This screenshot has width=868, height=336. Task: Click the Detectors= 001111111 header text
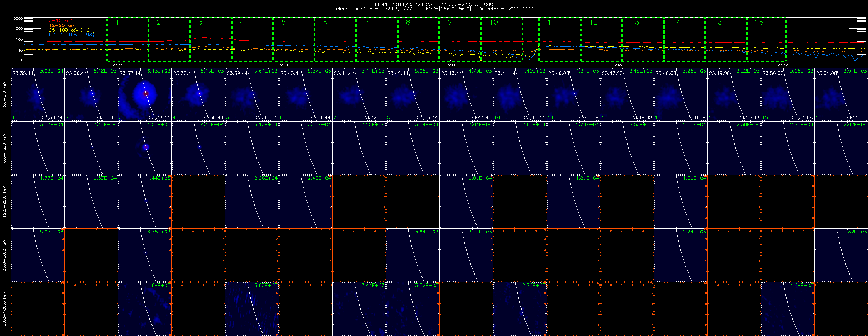tap(506, 9)
